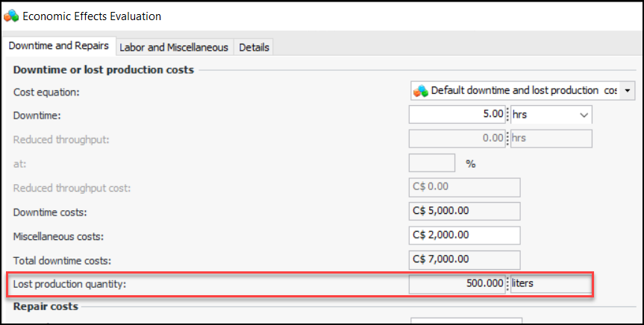
Task: Click the dotted handle beside Lost production quantity
Action: [508, 284]
